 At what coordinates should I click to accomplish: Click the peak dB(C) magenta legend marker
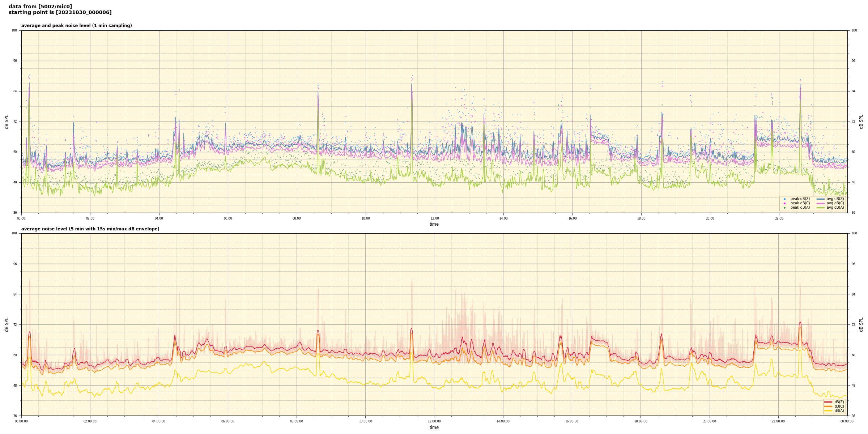[784, 203]
